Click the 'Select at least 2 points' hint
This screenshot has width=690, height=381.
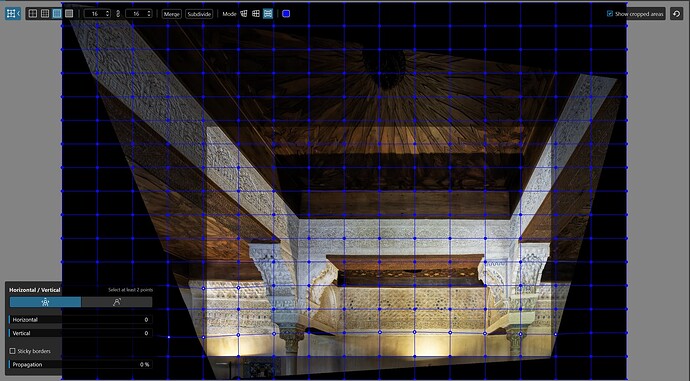click(x=131, y=290)
